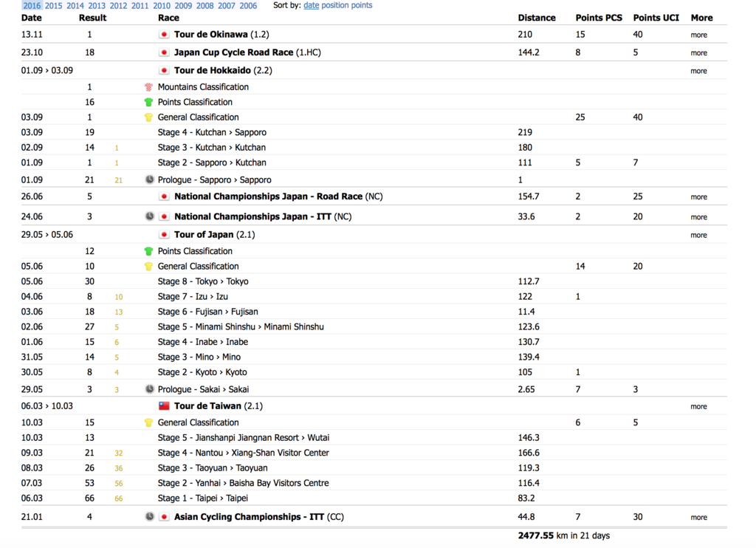This screenshot has width=756, height=548.
Task: Open the Tour de Hokkaido race link
Action: 212,70
